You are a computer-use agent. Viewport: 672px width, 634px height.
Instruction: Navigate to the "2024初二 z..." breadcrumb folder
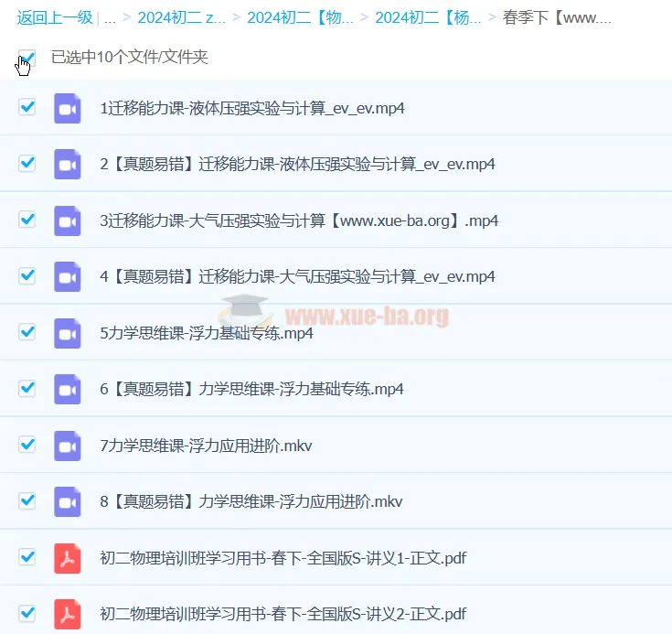pos(181,17)
